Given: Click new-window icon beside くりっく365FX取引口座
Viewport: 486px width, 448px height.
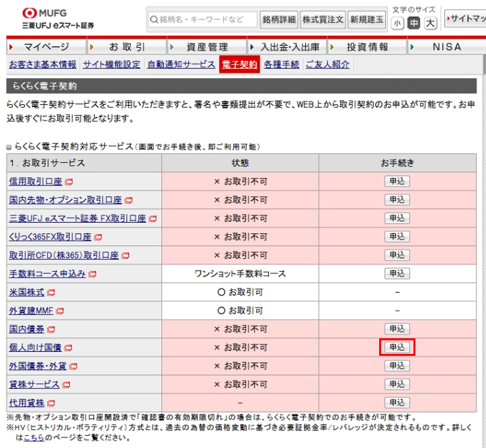Looking at the screenshot, I should point(98,237).
